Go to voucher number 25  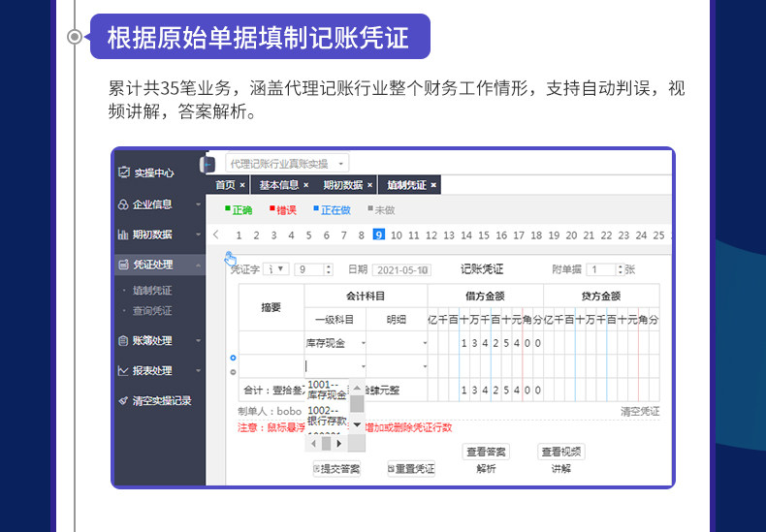(x=658, y=235)
